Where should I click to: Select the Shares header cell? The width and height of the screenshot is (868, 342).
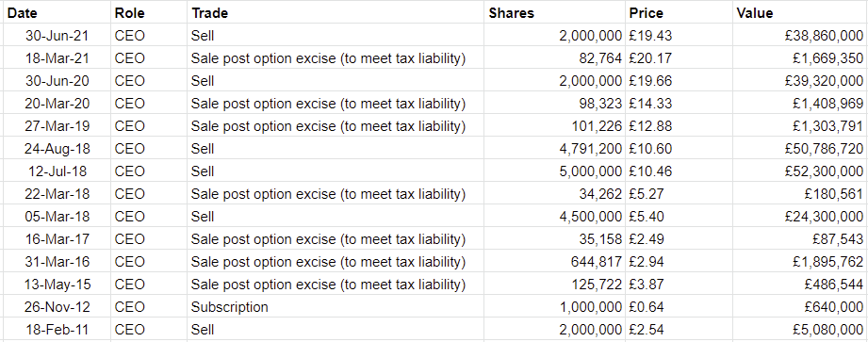point(555,13)
